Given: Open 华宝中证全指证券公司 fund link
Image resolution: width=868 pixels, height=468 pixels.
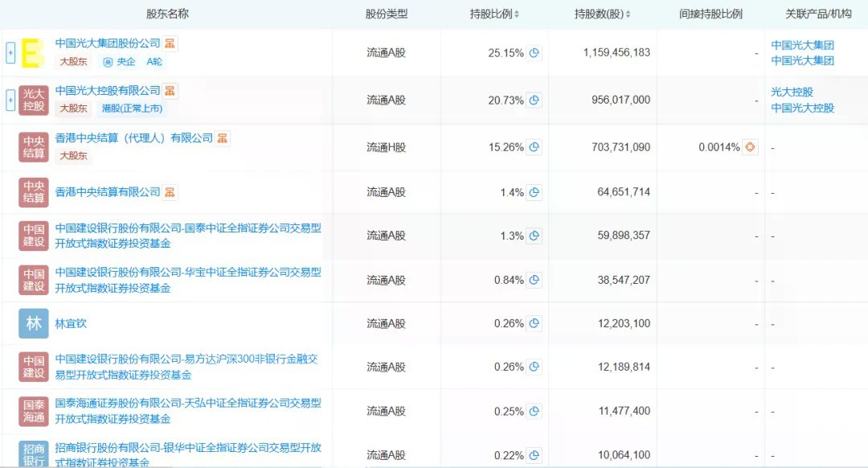Looking at the screenshot, I should [188, 281].
